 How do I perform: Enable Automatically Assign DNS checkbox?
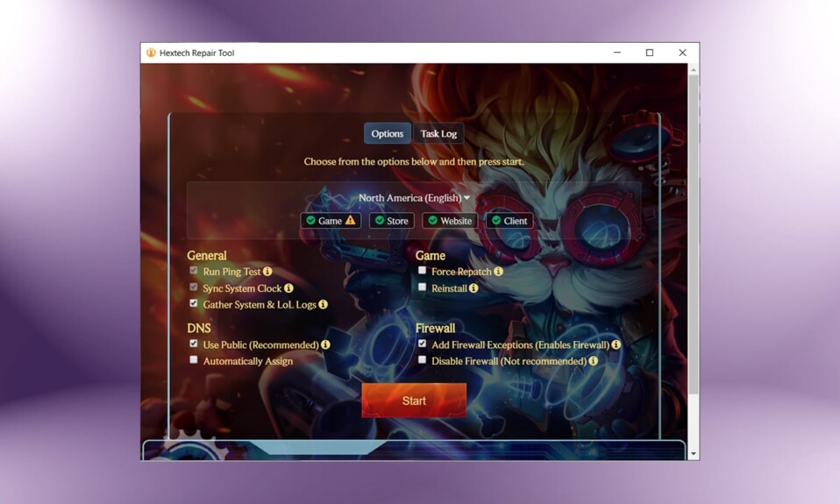pos(194,360)
